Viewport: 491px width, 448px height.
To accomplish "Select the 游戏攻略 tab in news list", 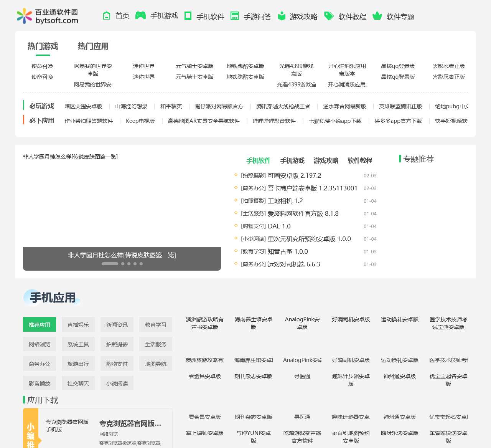I will 326,160.
